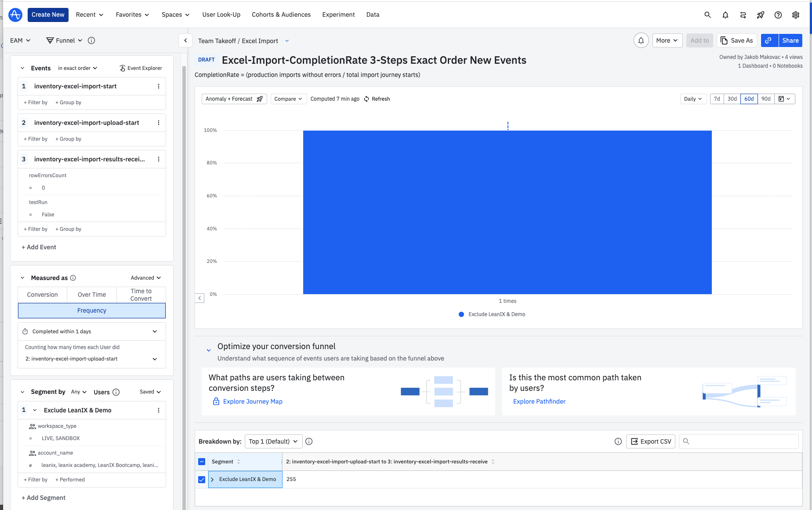
Task: Click + Add Event
Action: coord(39,247)
